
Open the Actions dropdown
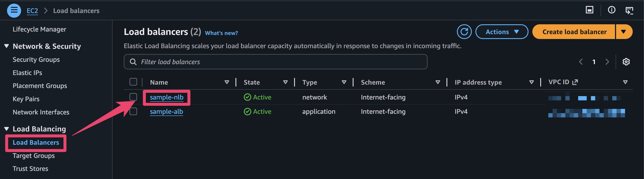click(x=501, y=32)
